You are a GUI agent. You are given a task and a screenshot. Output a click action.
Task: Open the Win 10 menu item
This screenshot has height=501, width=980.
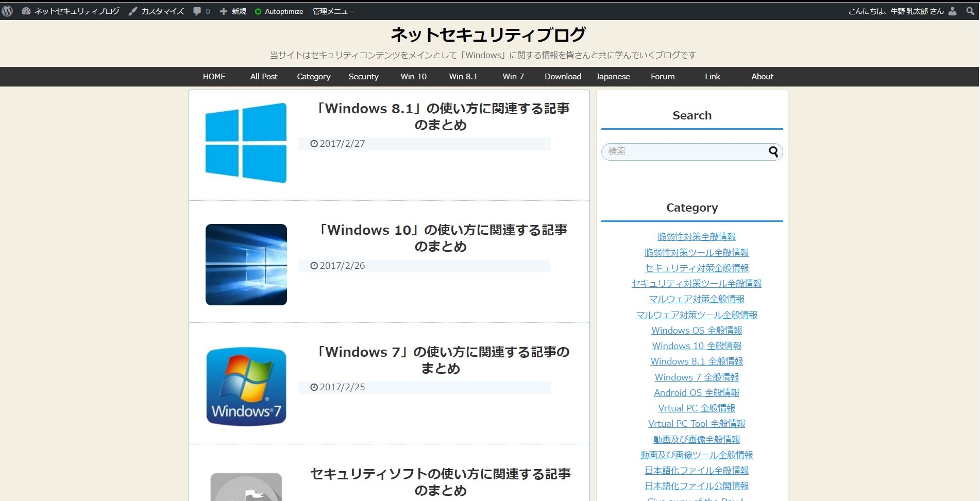click(414, 76)
